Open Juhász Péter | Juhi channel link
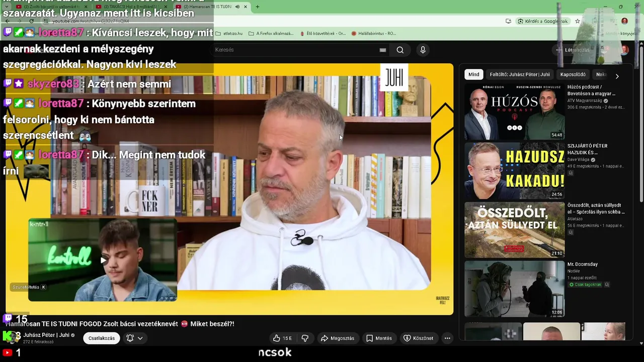 (x=46, y=335)
